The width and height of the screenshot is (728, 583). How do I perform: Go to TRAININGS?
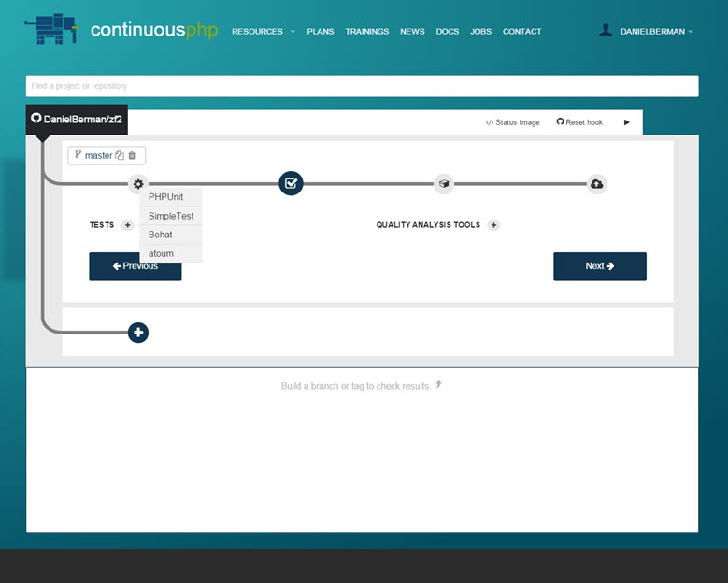point(366,32)
